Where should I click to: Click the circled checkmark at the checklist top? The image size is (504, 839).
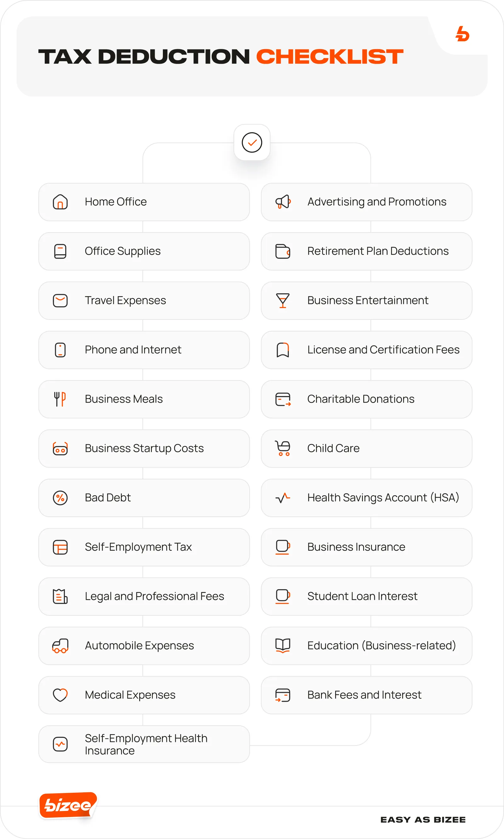(252, 142)
